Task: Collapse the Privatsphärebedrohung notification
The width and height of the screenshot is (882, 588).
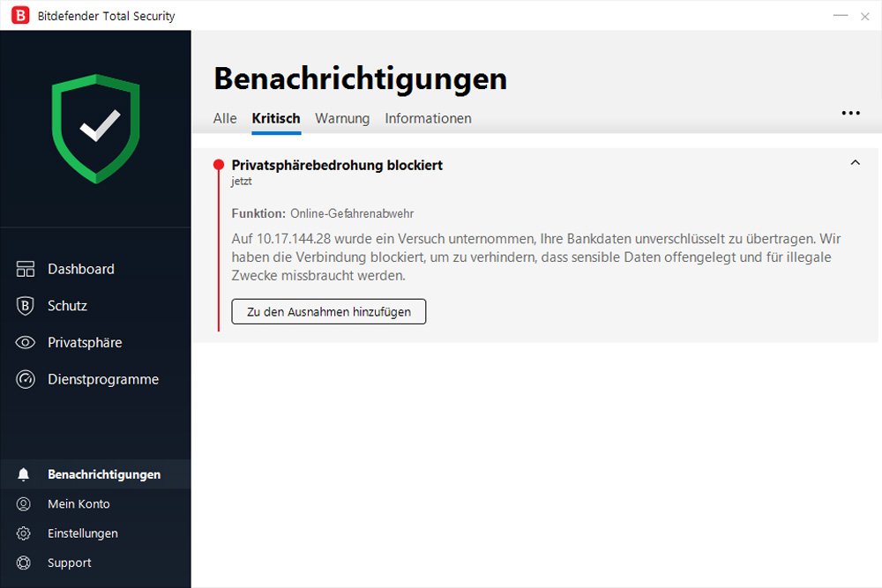Action: (856, 162)
